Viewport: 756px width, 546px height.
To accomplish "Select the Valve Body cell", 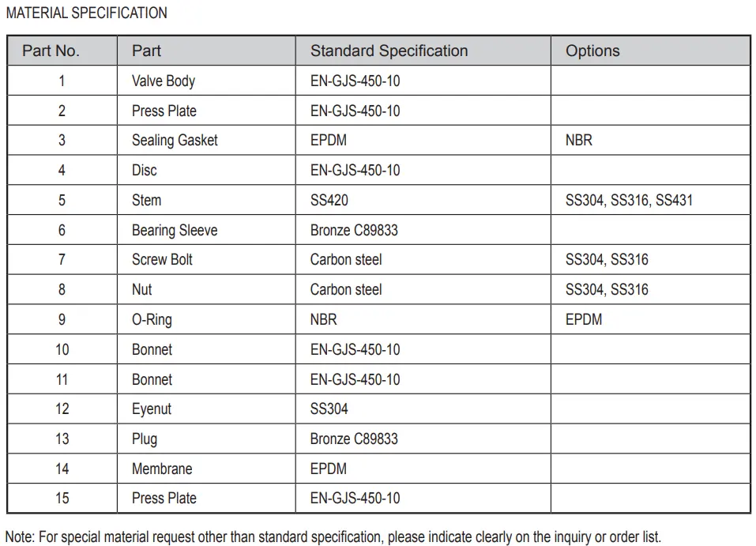I will [163, 81].
